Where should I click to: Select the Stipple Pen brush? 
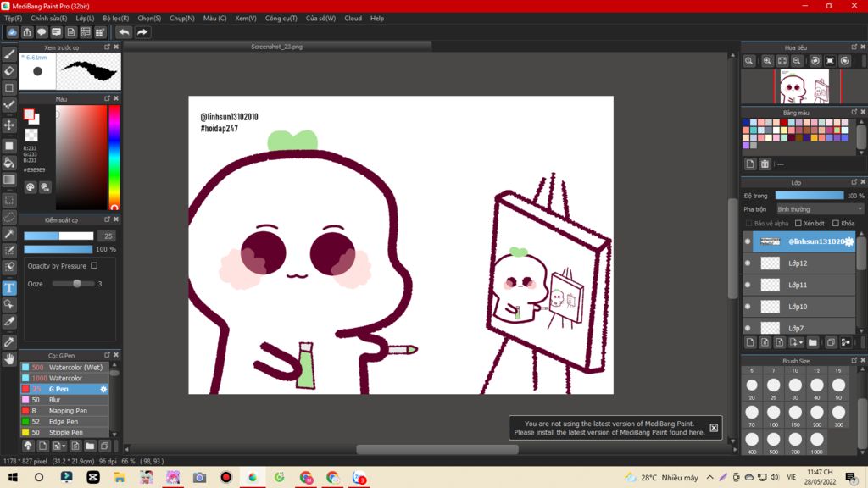64,432
